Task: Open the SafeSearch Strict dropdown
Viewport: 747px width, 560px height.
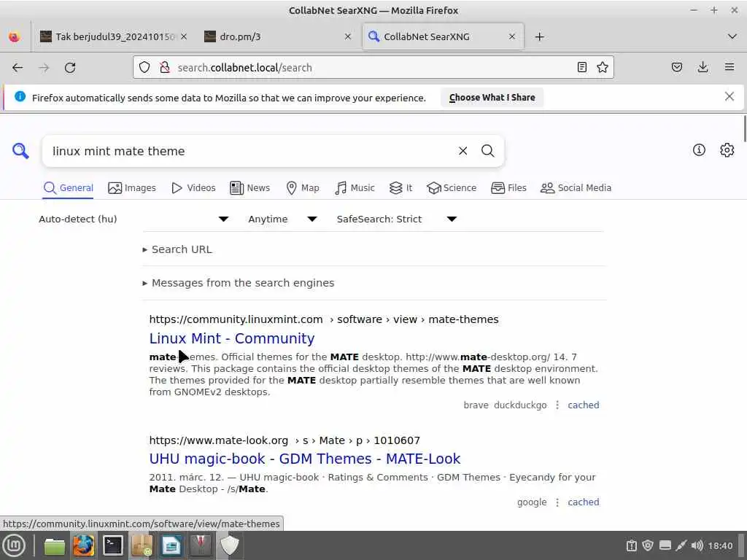Action: (396, 219)
